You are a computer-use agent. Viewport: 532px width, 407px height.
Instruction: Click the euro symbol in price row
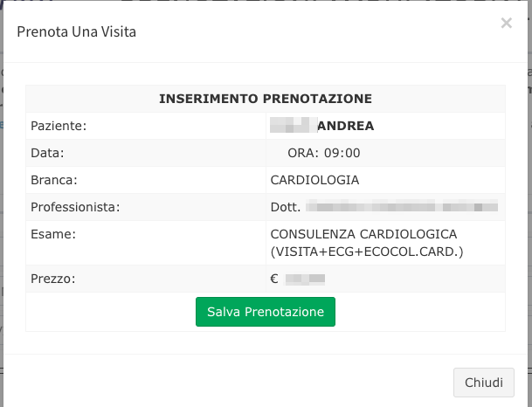click(x=275, y=279)
